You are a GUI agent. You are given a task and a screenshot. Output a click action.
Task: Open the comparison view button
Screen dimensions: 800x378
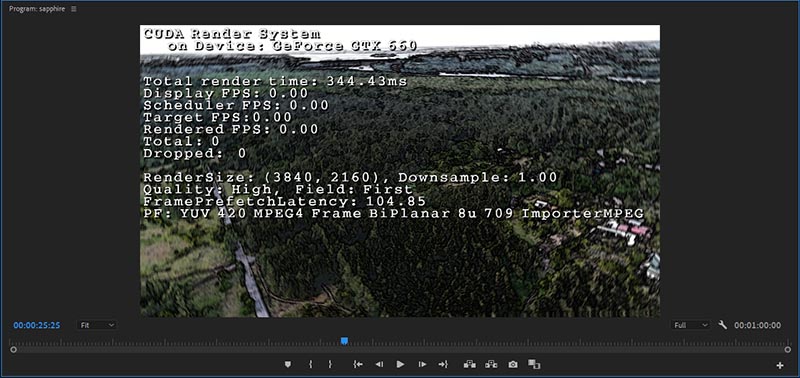coord(534,364)
